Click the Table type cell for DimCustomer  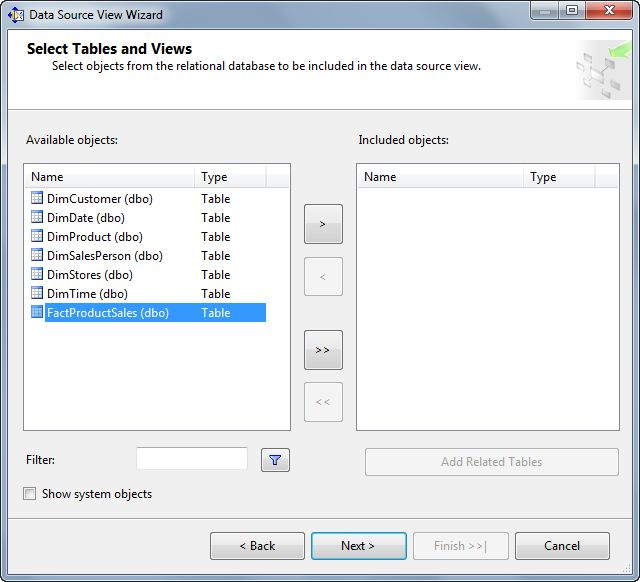[x=216, y=199]
